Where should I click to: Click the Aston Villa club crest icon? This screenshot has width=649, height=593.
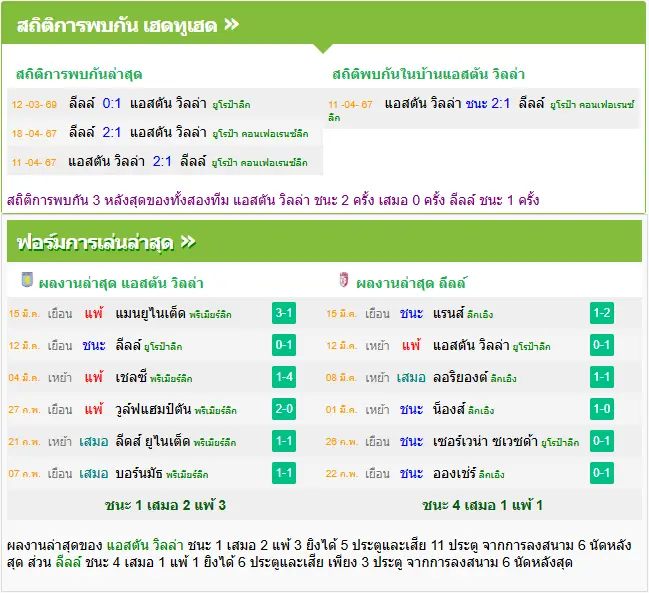point(27,280)
